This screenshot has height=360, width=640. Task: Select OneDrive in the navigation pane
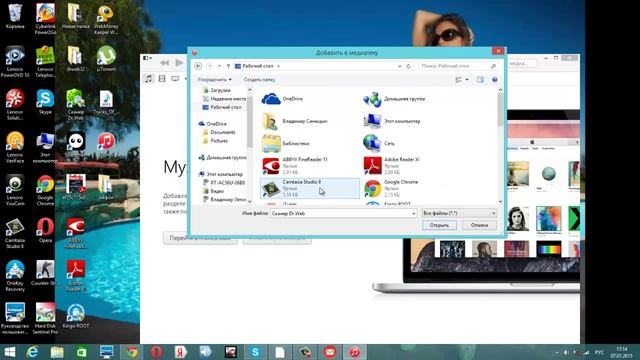tap(212, 124)
